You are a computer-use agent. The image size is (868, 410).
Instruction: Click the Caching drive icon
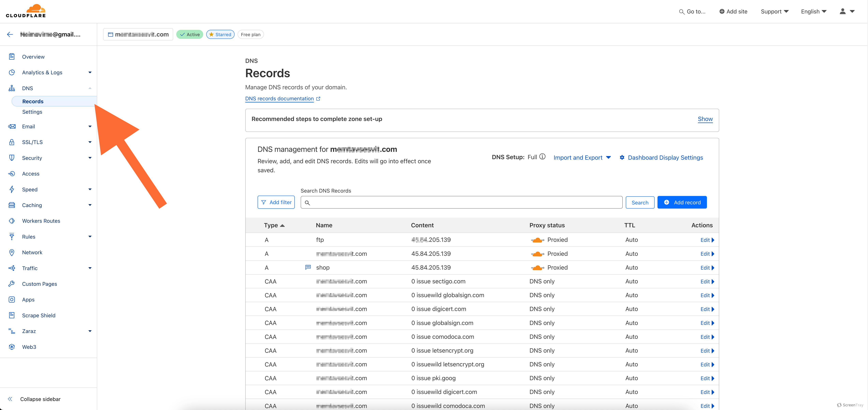coord(12,205)
